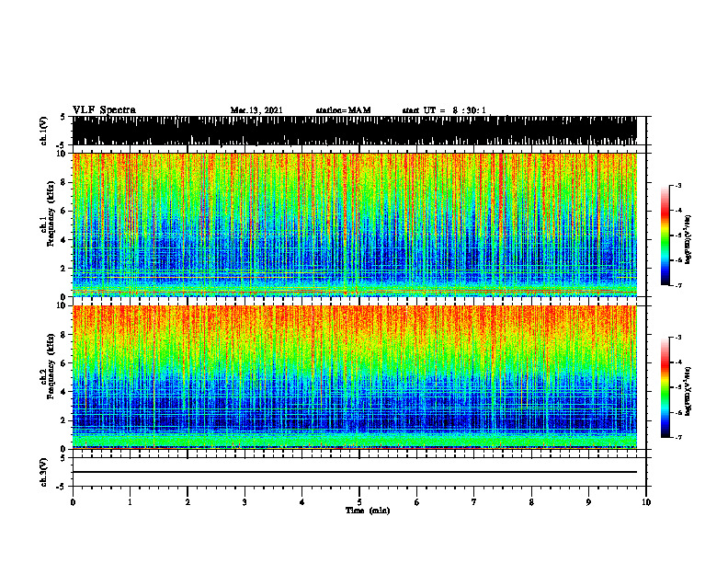Click the ch.2 colorbar unit label log(PSD)
Screen dimensions: 728x563
pos(688,391)
